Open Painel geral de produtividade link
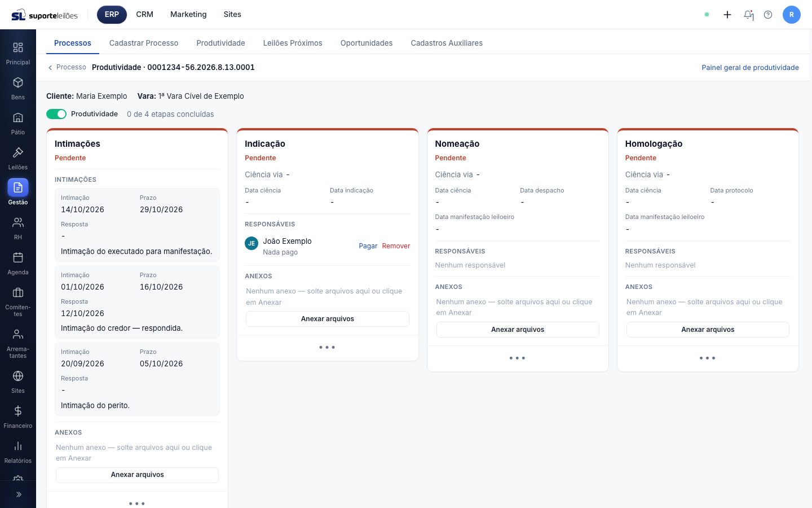 point(750,67)
